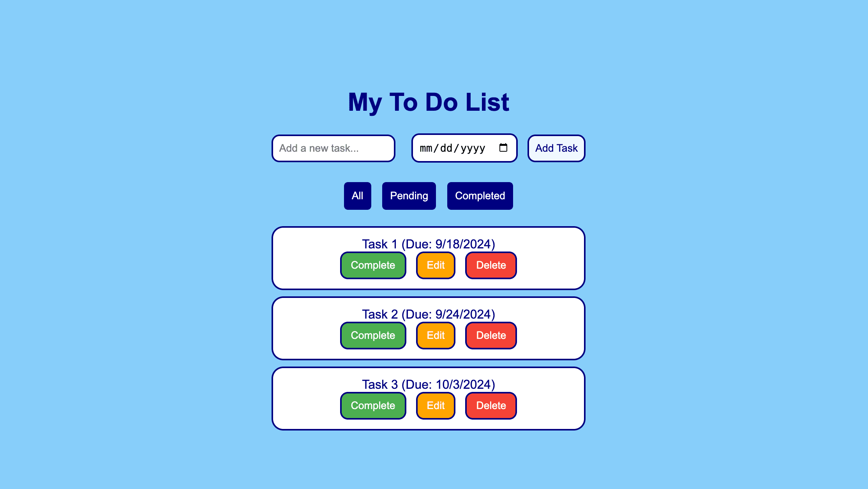Click the Add Task button
The height and width of the screenshot is (489, 868).
click(556, 148)
